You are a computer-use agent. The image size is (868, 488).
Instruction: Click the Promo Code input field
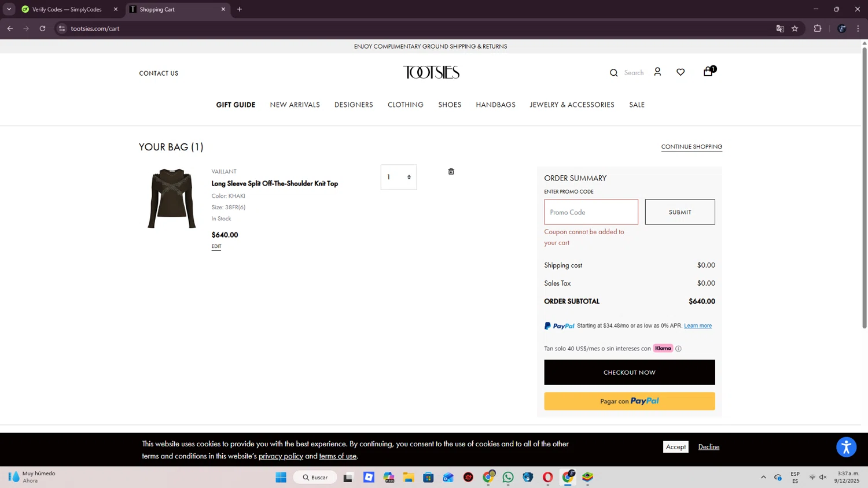point(591,212)
